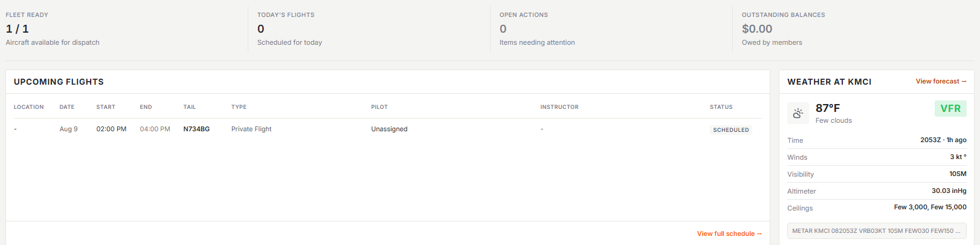Open the Outstanding Balances stat card
The height and width of the screenshot is (245, 980).
coord(856,28)
